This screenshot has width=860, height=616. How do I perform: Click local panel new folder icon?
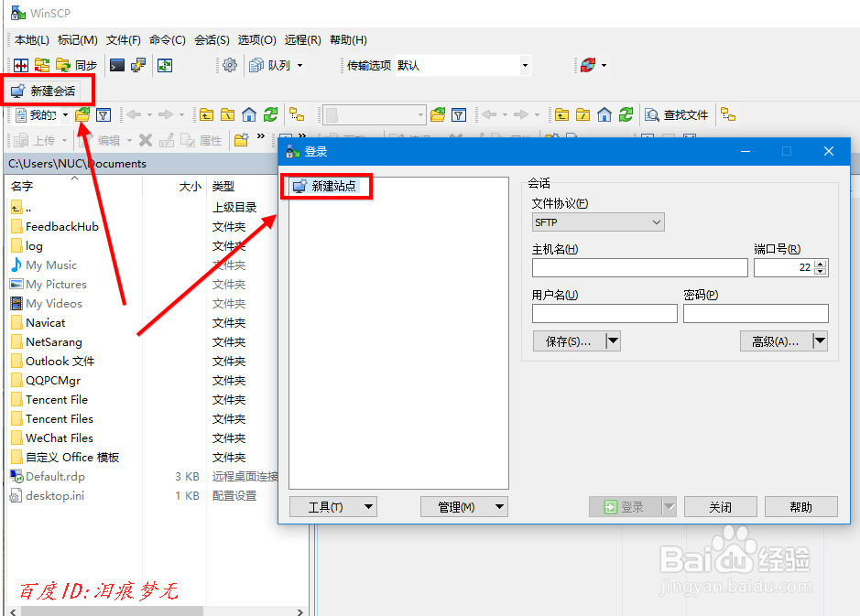coord(241,141)
